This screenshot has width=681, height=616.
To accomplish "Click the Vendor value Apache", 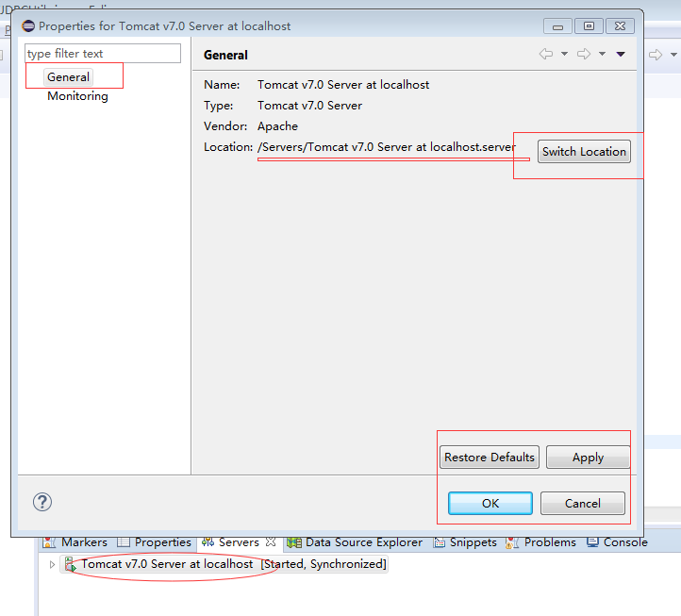I will tap(277, 126).
